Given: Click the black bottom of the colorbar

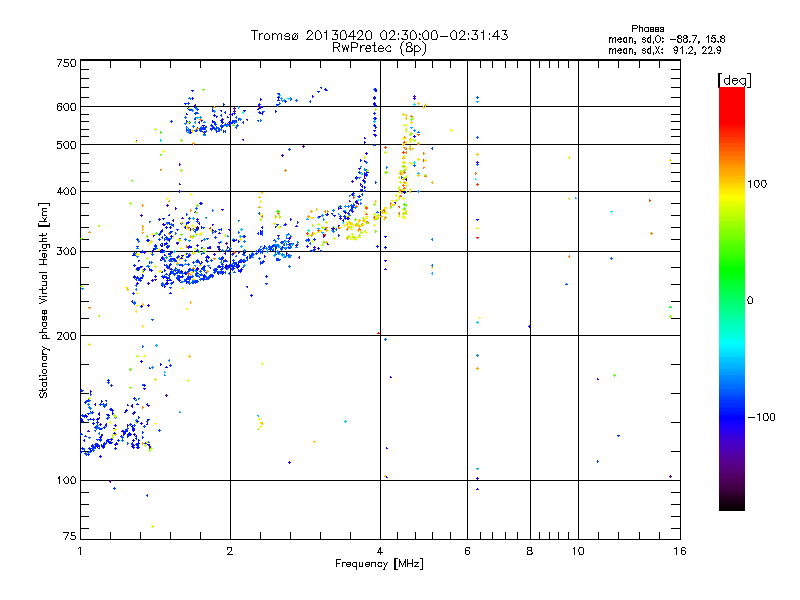Looking at the screenshot, I should [732, 503].
